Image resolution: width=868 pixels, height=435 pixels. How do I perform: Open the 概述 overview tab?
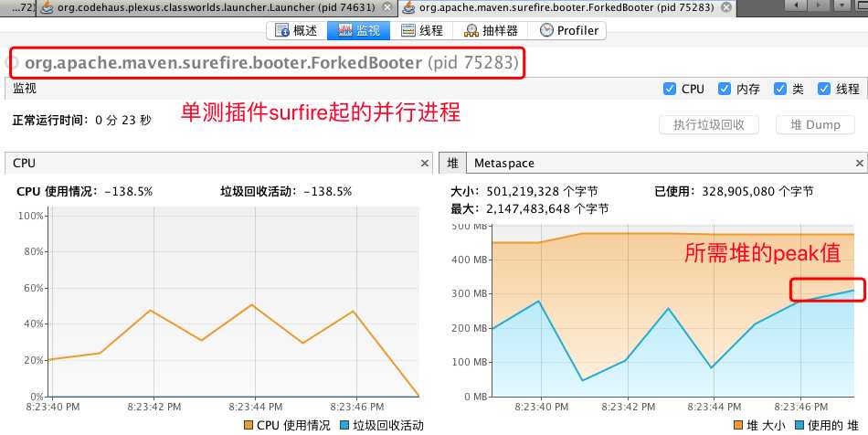(x=296, y=30)
